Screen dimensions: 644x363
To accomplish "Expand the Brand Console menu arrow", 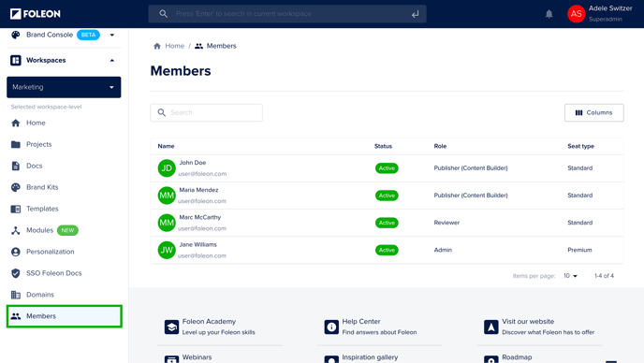I will click(112, 35).
